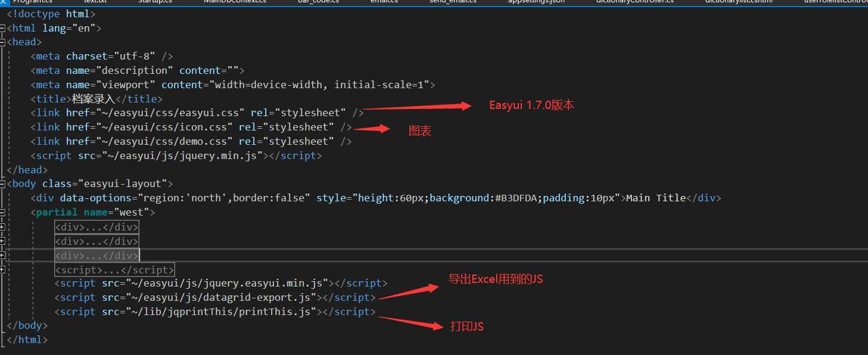The height and width of the screenshot is (355, 868).
Task: Click the "easyui-layout" class value
Action: [123, 184]
